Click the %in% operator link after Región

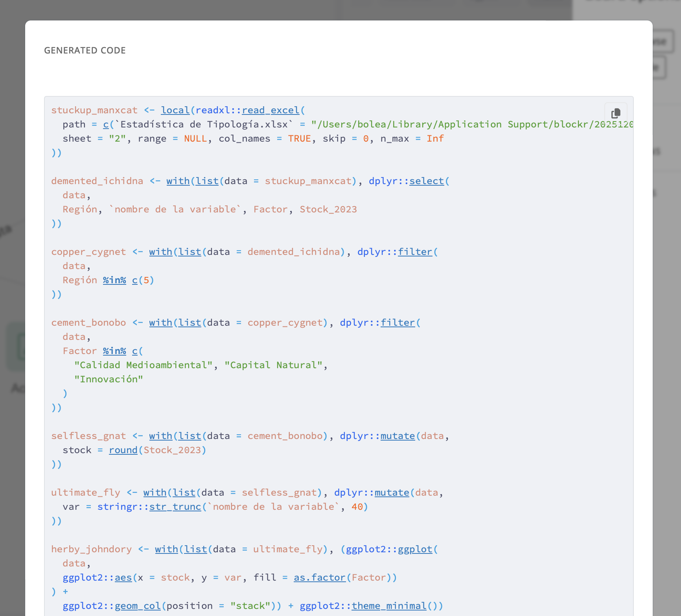coord(114,280)
